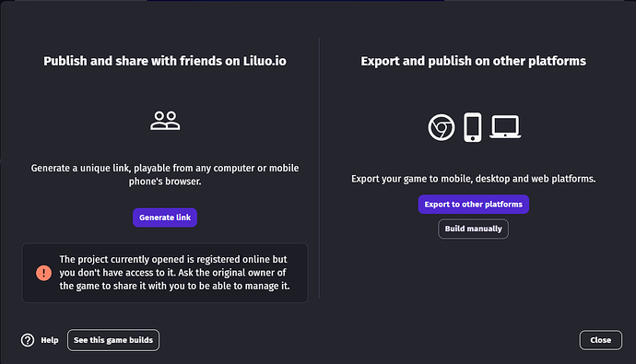The image size is (636, 364).
Task: Click the question mark help icon
Action: 28,340
